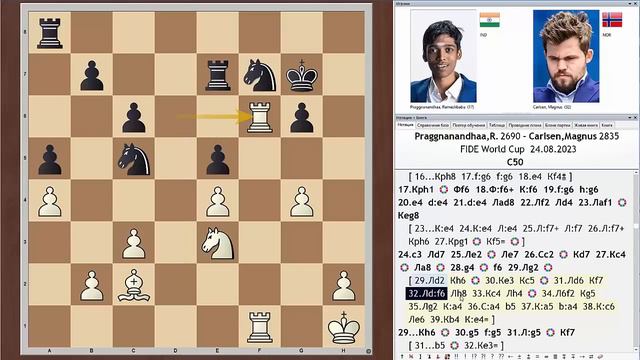Click the board flip icon at board corner
640x360 pixels.
[368, 351]
